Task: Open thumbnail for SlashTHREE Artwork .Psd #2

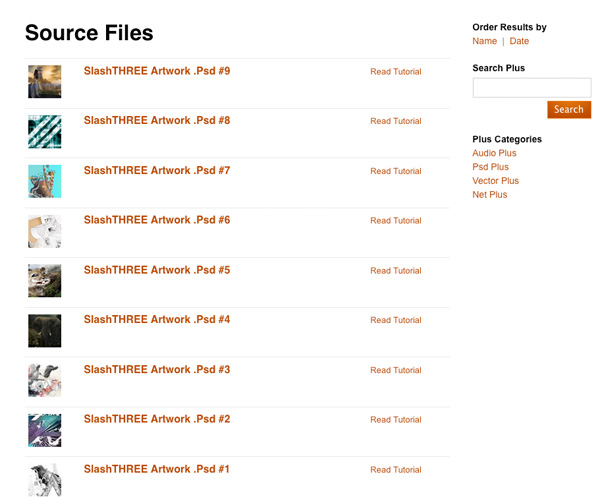Action: click(44, 430)
